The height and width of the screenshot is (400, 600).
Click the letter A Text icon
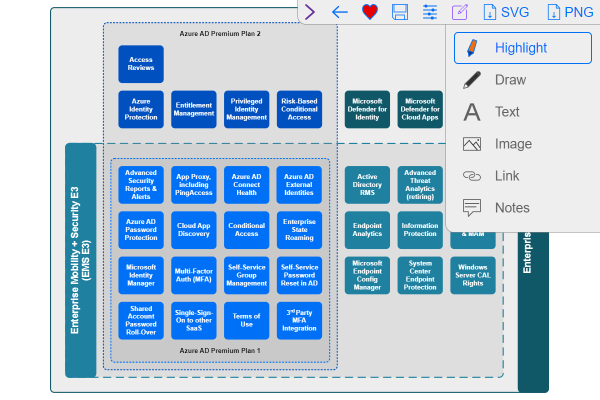(472, 112)
